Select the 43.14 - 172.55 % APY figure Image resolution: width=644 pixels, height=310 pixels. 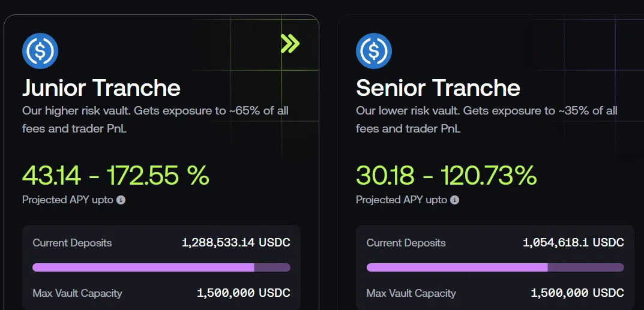116,175
